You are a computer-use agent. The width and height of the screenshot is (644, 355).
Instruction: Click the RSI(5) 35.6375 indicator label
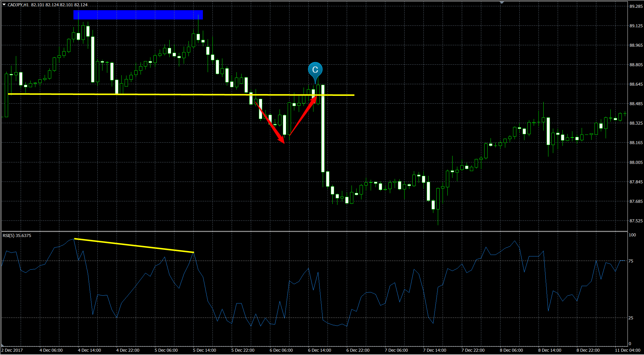(x=17, y=235)
